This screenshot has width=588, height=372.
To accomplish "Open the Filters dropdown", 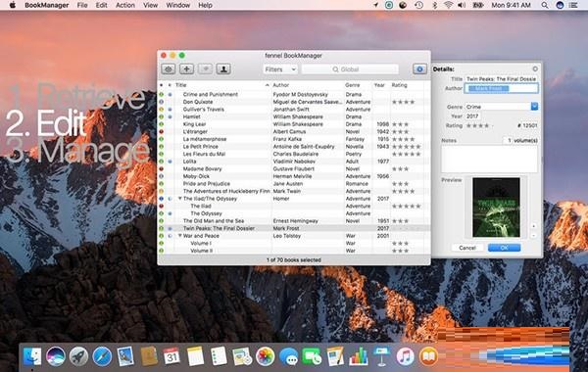I will point(280,70).
